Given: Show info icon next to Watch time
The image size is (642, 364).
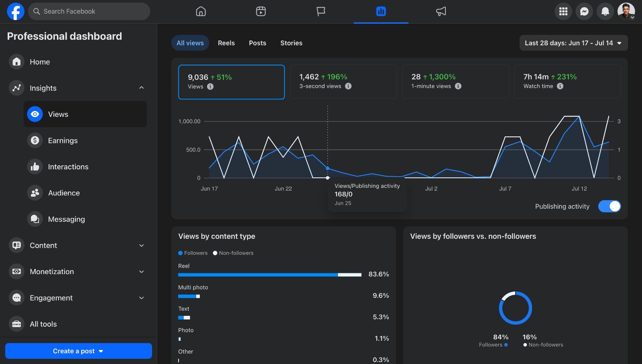Looking at the screenshot, I should click(560, 86).
